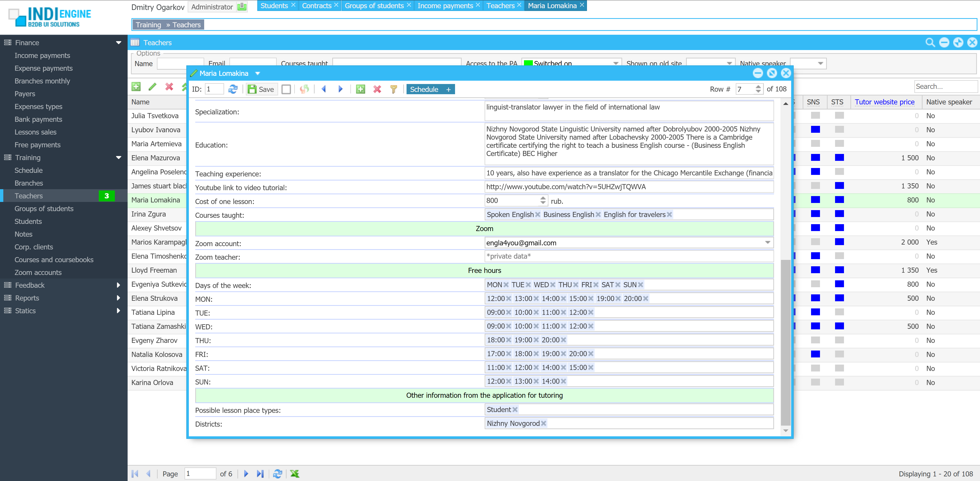
Task: Click the pencil edit icon in grid toolbar
Action: point(152,87)
